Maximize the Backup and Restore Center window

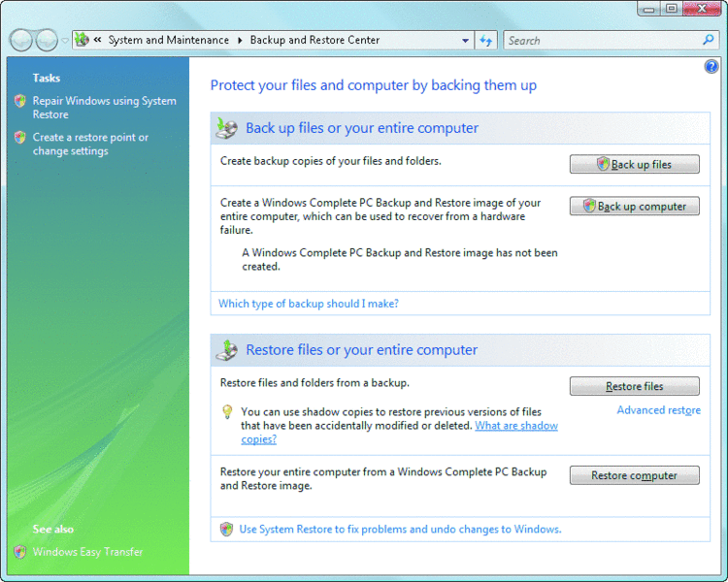[672, 9]
